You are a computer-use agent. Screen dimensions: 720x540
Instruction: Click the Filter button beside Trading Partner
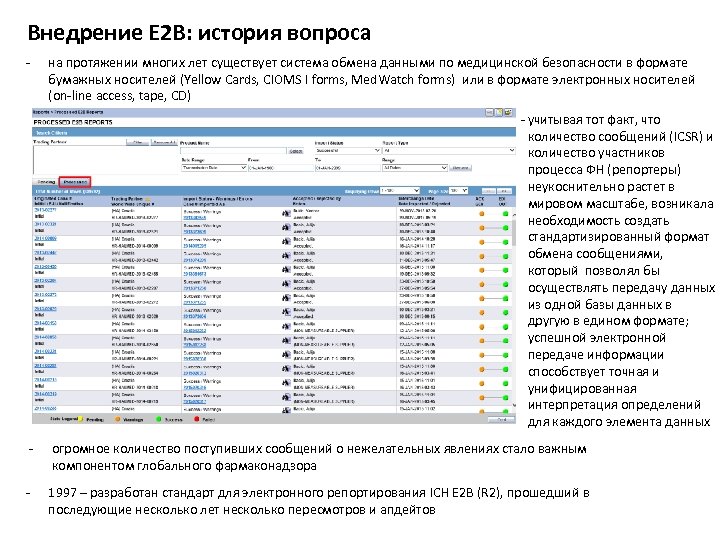pos(137,142)
